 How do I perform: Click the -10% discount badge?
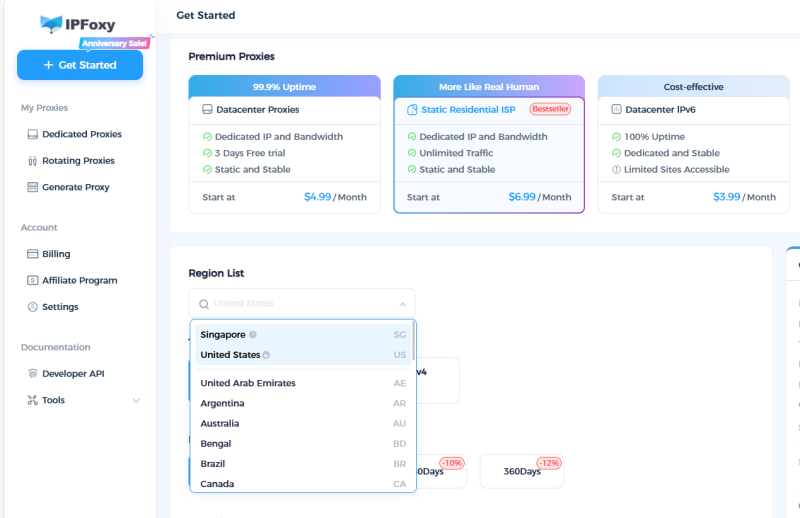click(452, 463)
